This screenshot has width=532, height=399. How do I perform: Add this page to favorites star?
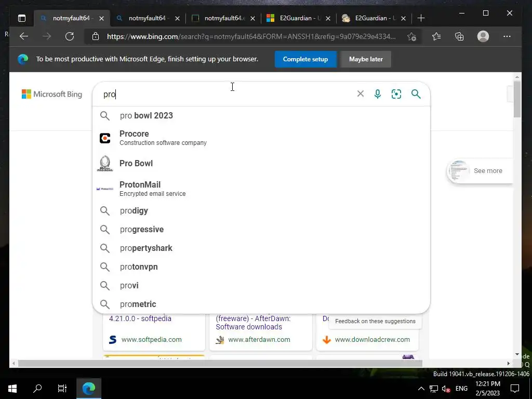(411, 36)
